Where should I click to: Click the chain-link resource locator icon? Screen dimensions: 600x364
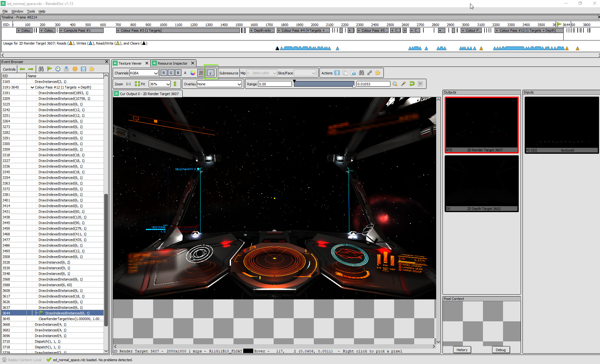point(370,73)
